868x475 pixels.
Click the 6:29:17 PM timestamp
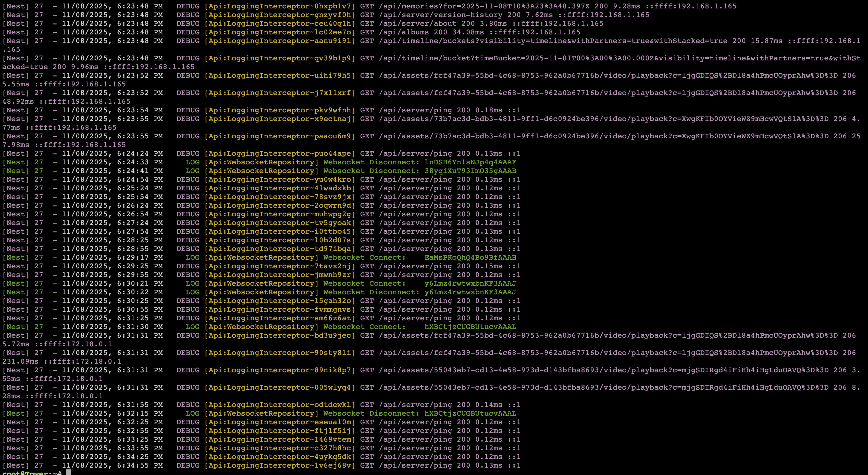point(140,258)
